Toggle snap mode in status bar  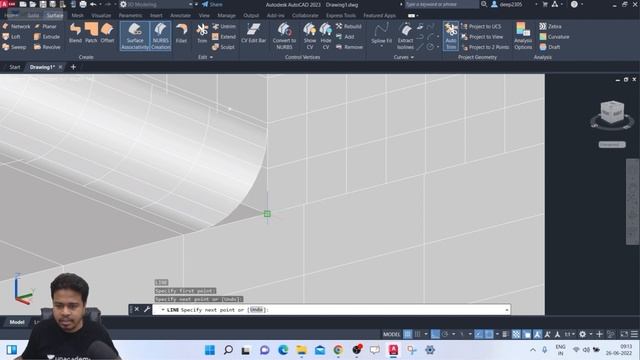pos(417,334)
